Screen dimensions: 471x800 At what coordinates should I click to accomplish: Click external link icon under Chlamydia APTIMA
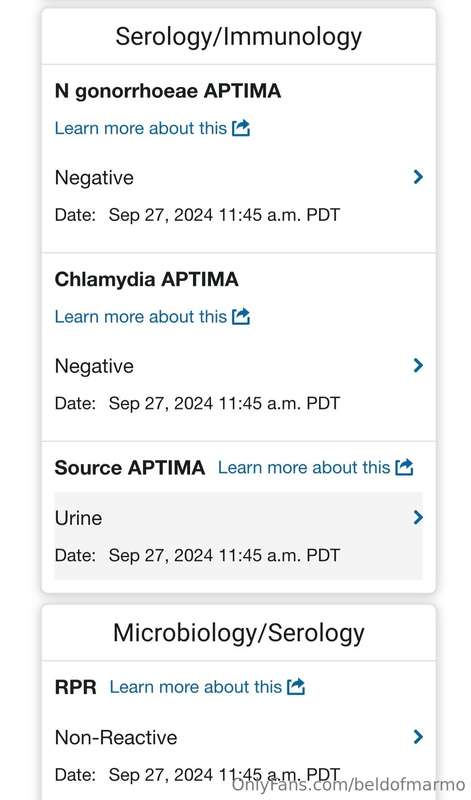(241, 316)
